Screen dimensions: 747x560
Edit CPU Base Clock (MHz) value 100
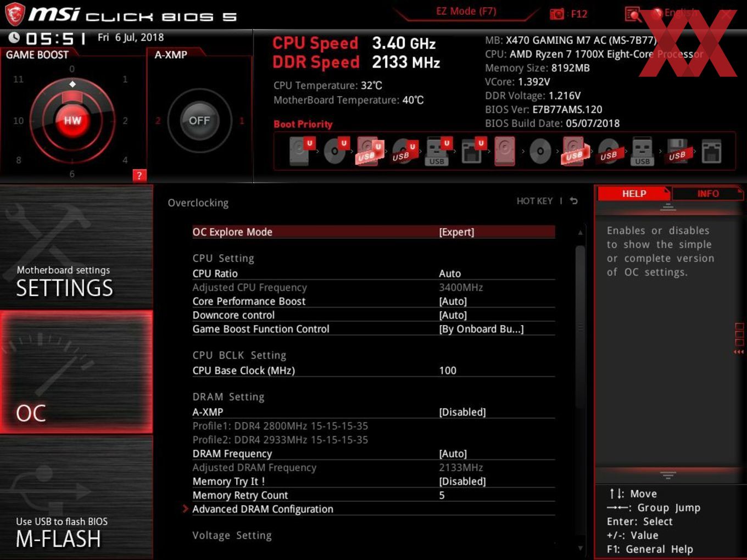coord(448,371)
